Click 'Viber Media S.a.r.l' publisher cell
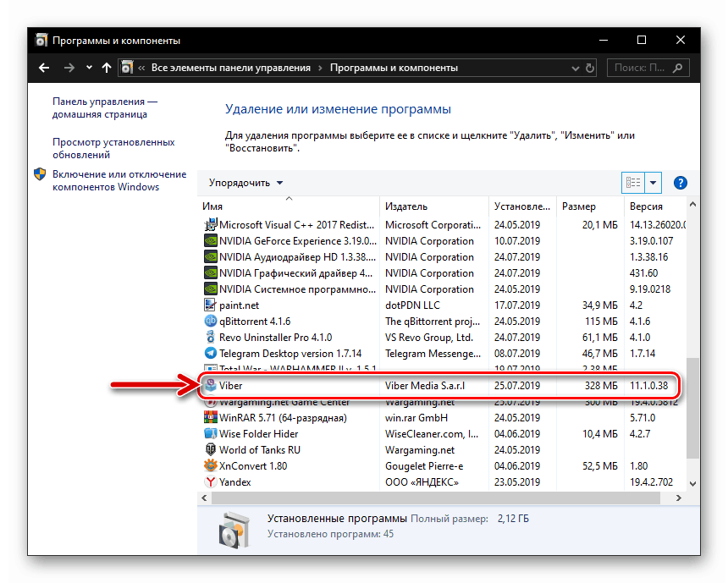 tap(425, 386)
